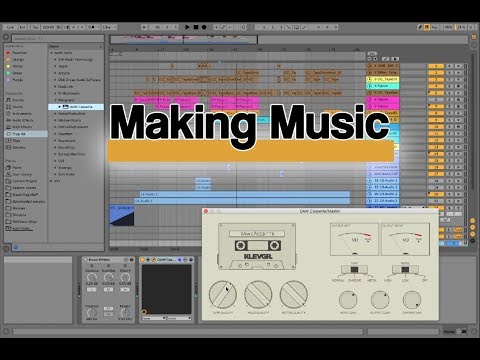Click the wrench icon on DAW Cassette device

(x=153, y=259)
